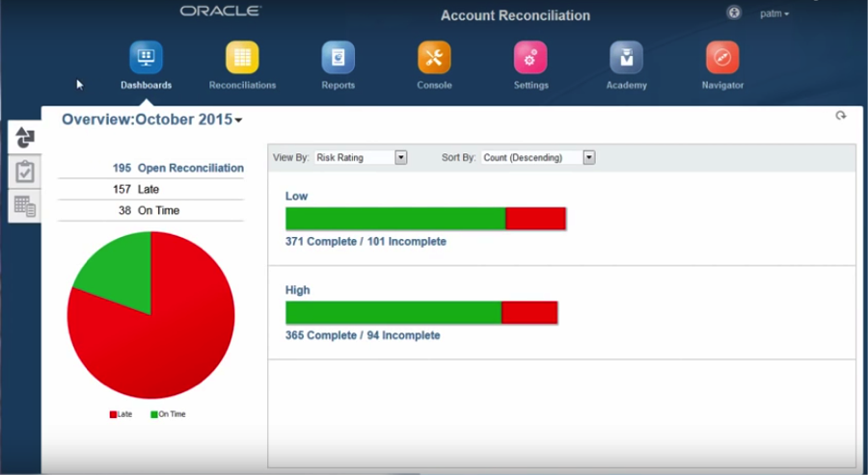
Task: Open the Reconciliations grid icon
Action: [242, 57]
